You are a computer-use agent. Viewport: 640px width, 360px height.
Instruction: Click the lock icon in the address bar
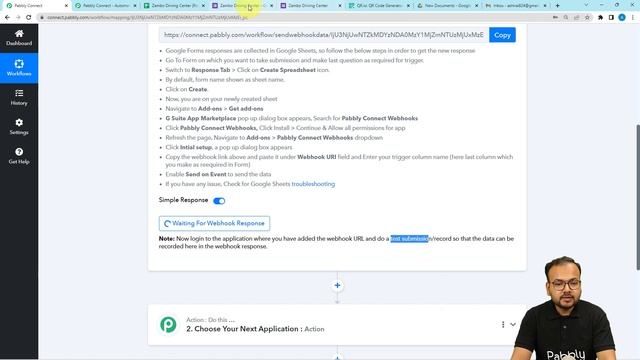click(x=42, y=18)
